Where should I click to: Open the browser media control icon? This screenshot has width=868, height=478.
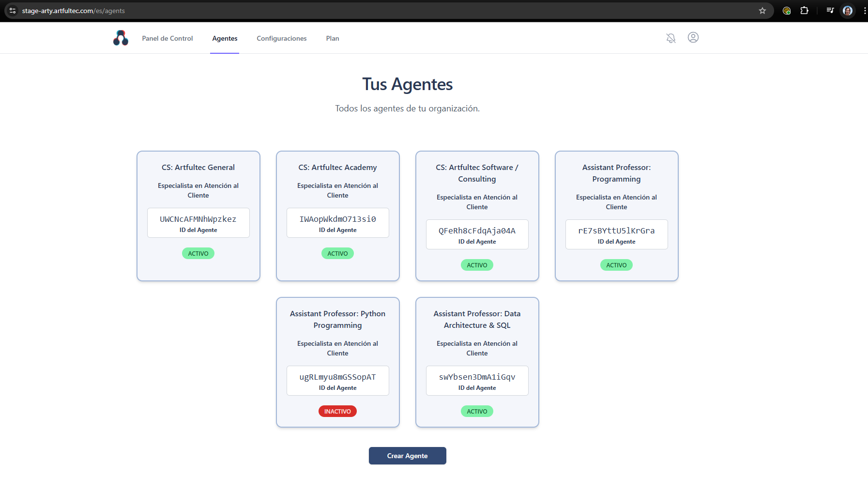click(830, 11)
